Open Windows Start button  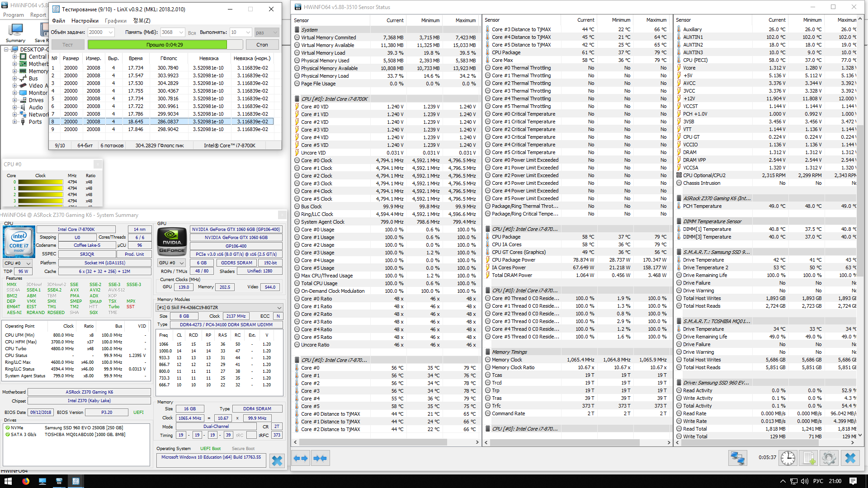(x=8, y=481)
